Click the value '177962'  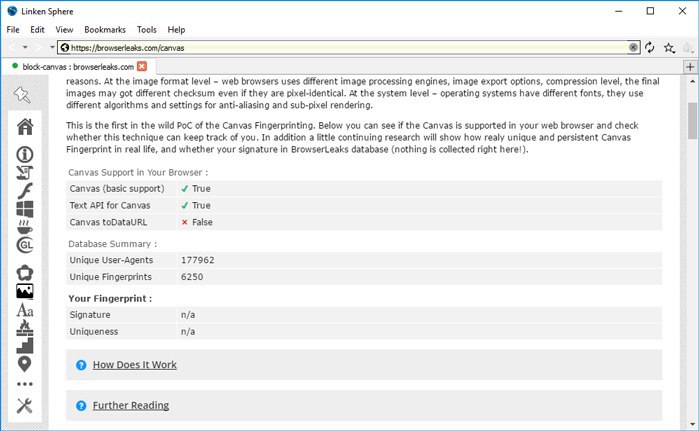click(x=197, y=260)
